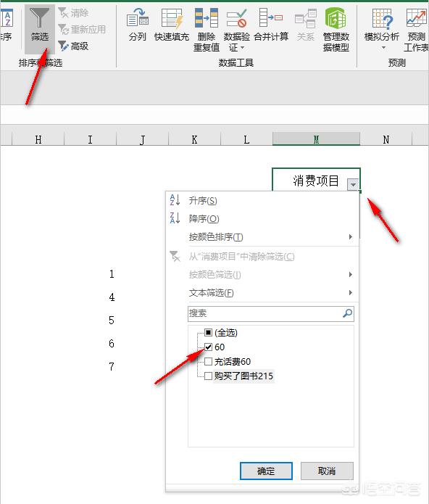
Task: Toggle the (全选) select all checkbox
Action: 209,332
